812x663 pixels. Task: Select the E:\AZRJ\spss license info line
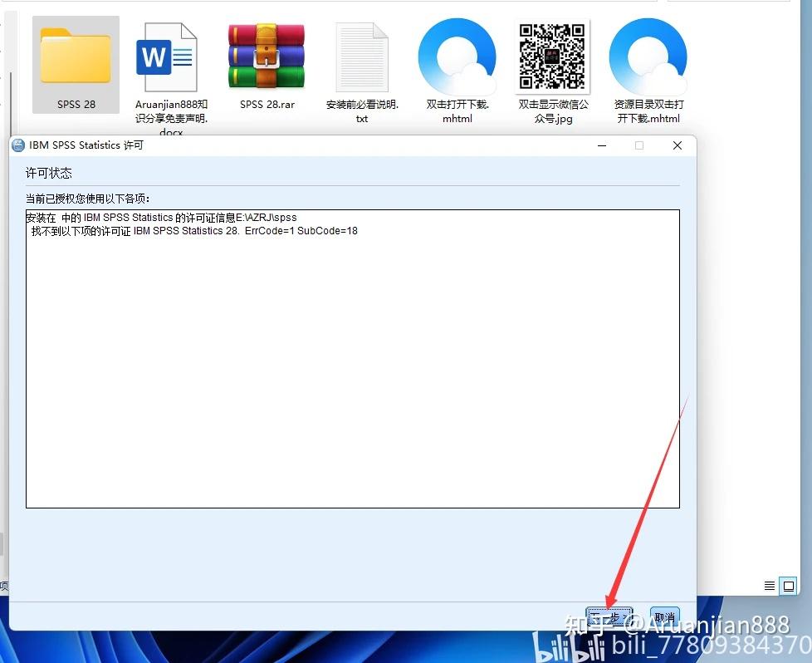click(162, 217)
